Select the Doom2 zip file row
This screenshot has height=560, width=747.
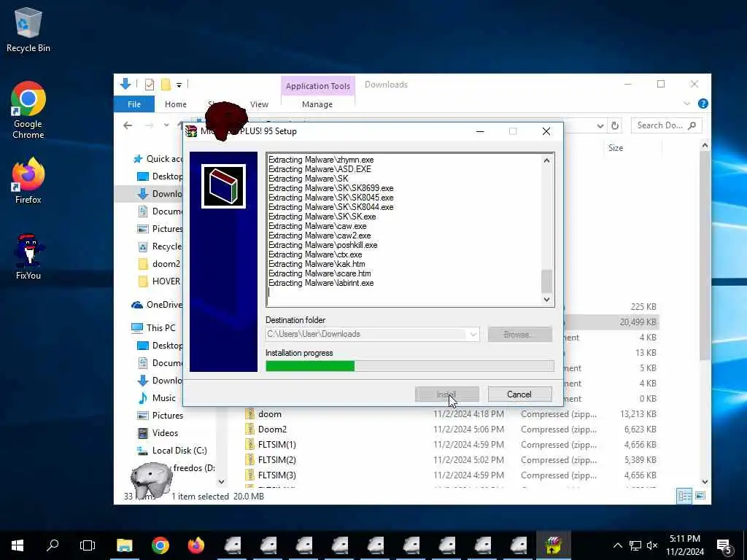[452, 429]
